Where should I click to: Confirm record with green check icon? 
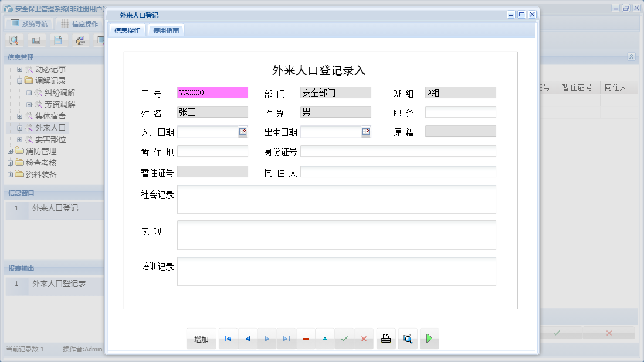[x=344, y=338]
